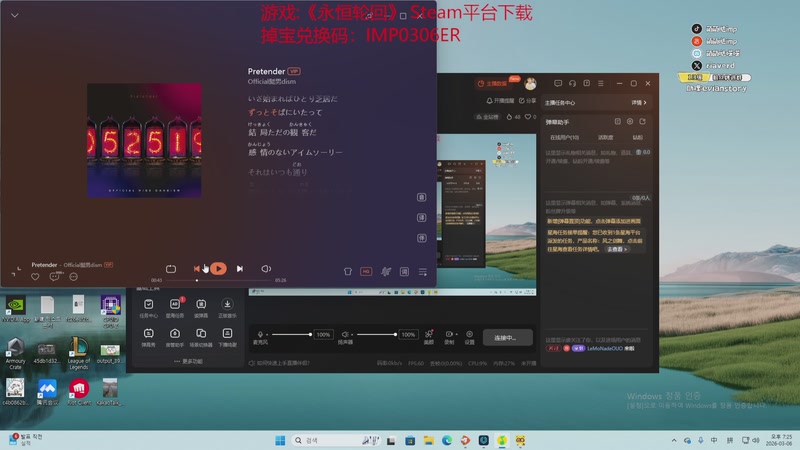Click 去查看 button in task notice

pyautogui.click(x=617, y=249)
